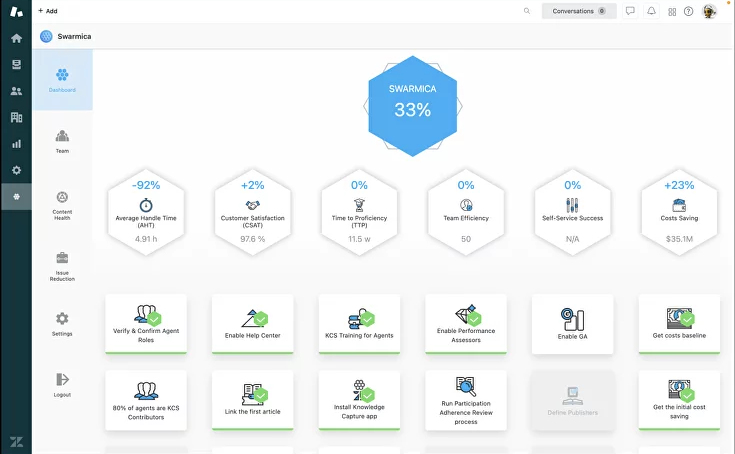Open the Zendesk products grid icon
The height and width of the screenshot is (454, 735).
coord(672,12)
